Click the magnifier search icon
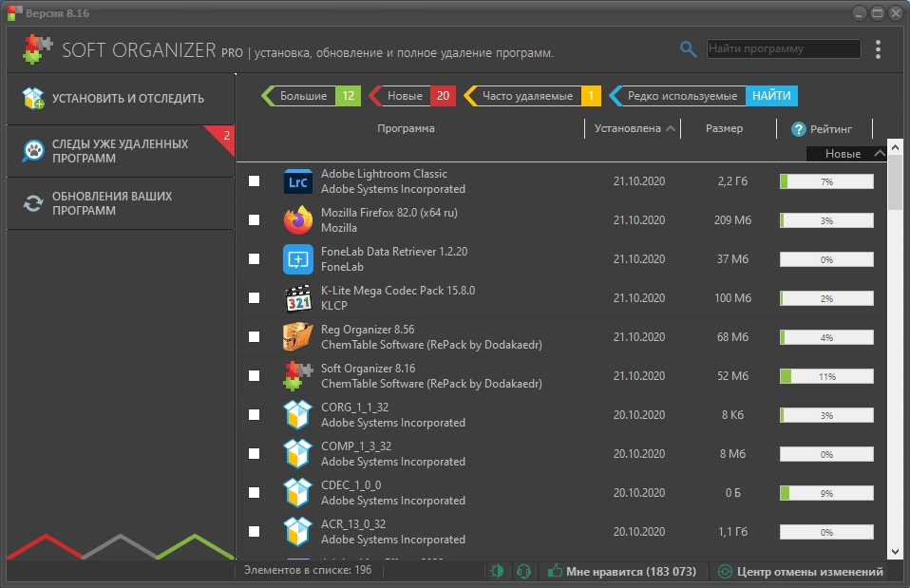 click(x=688, y=49)
